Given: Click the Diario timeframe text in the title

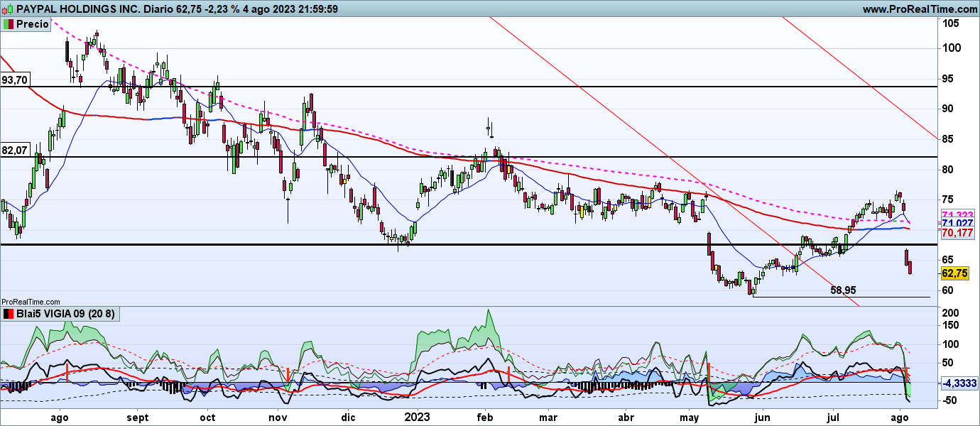Looking at the screenshot, I should (x=160, y=9).
